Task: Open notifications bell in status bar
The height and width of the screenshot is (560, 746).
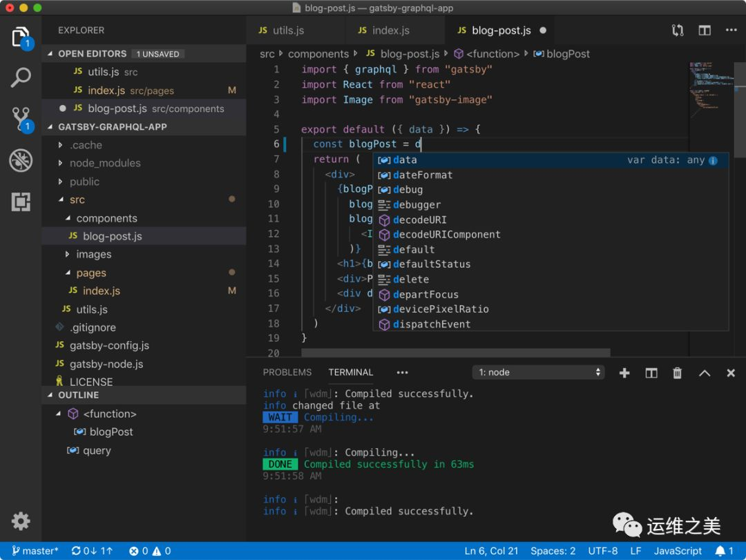Action: pyautogui.click(x=721, y=551)
